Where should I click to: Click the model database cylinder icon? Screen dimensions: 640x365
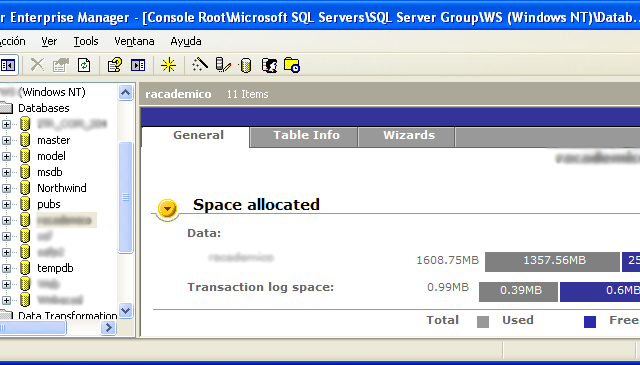pos(25,156)
